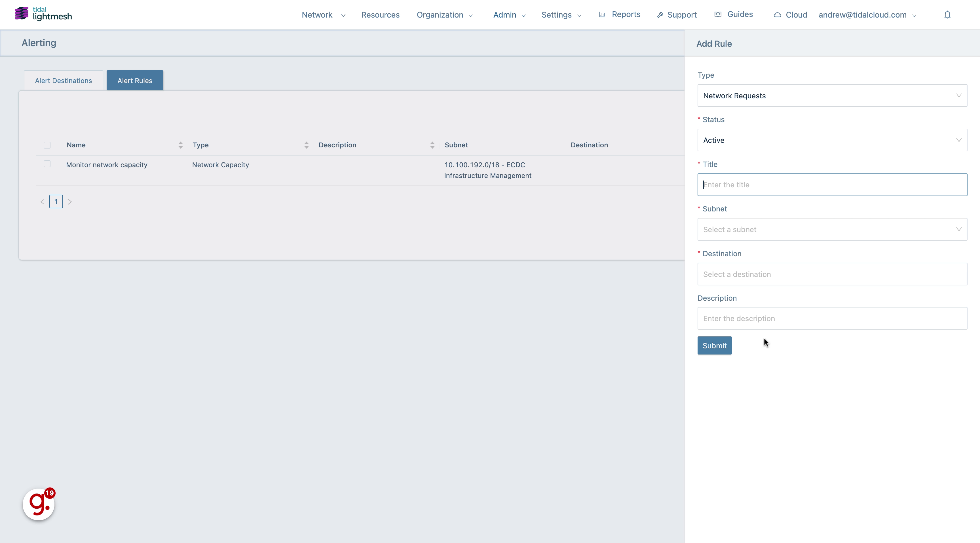
Task: Click the Reports chart icon
Action: point(602,14)
